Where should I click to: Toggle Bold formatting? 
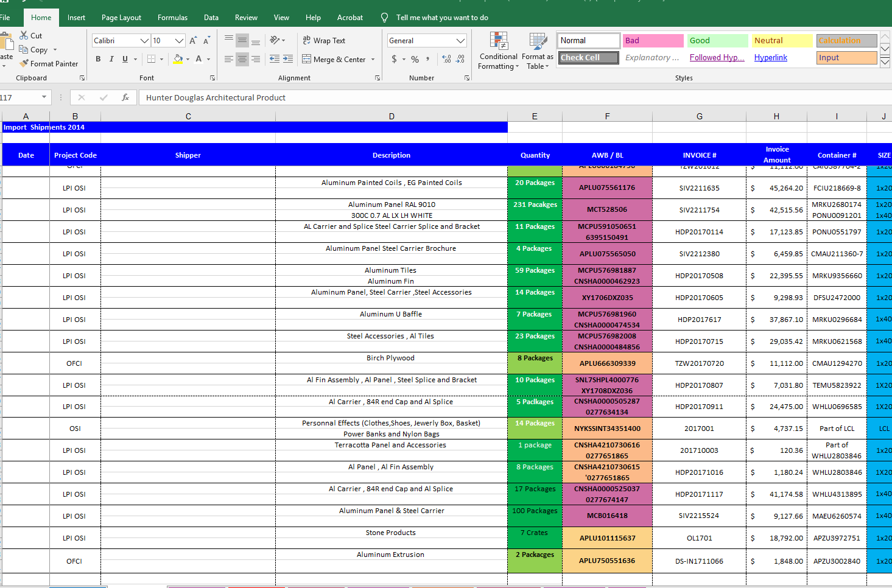point(98,59)
